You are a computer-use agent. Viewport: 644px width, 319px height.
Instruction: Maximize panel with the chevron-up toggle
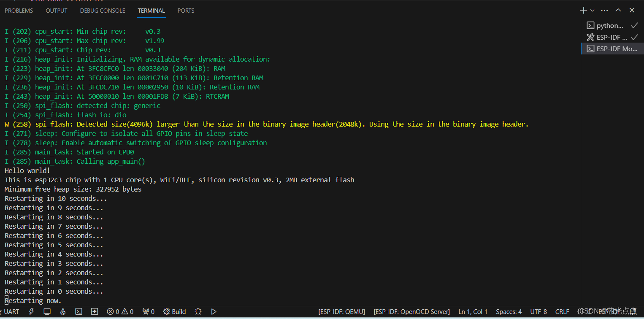coord(618,10)
